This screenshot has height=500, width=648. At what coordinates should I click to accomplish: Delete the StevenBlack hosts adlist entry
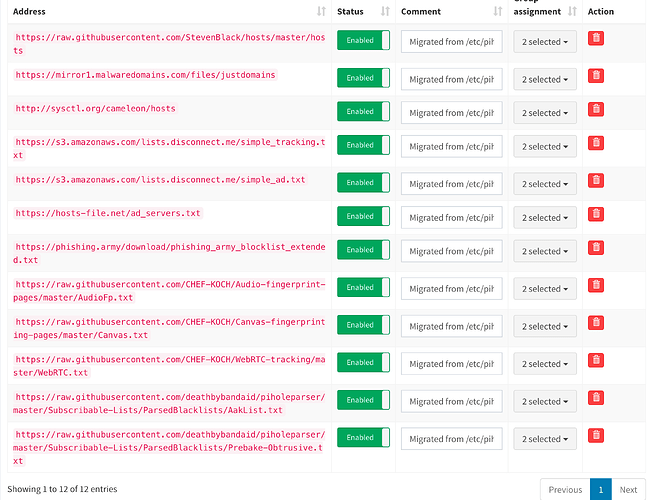[x=596, y=38]
